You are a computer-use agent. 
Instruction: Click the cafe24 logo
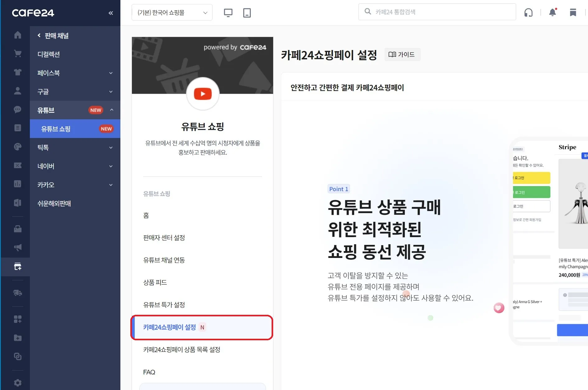click(x=33, y=13)
